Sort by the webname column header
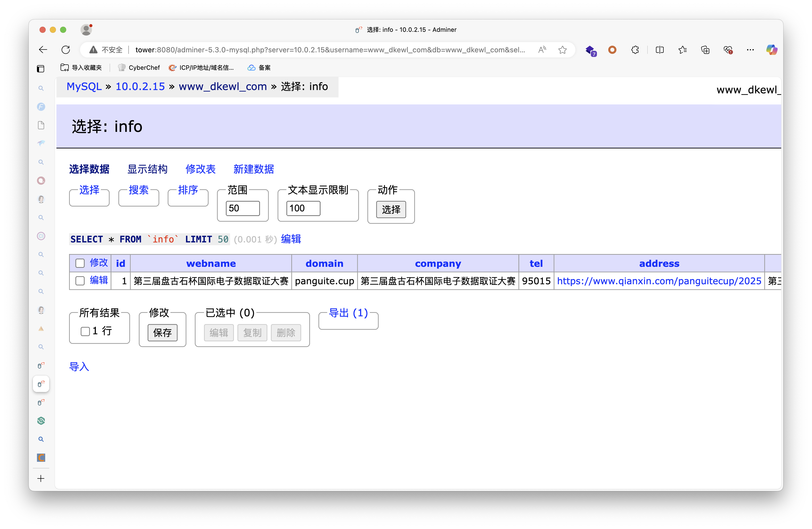Screen dimensions: 812x529 [211, 264]
